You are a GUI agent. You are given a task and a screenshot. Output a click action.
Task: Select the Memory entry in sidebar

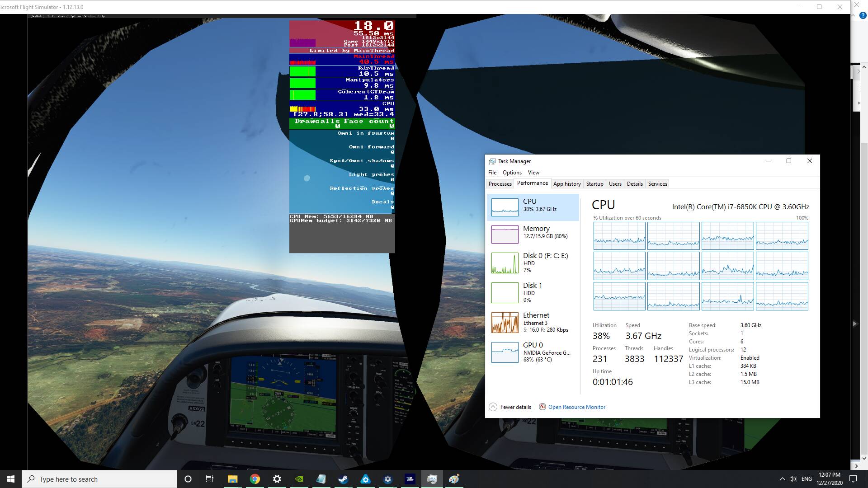click(533, 234)
